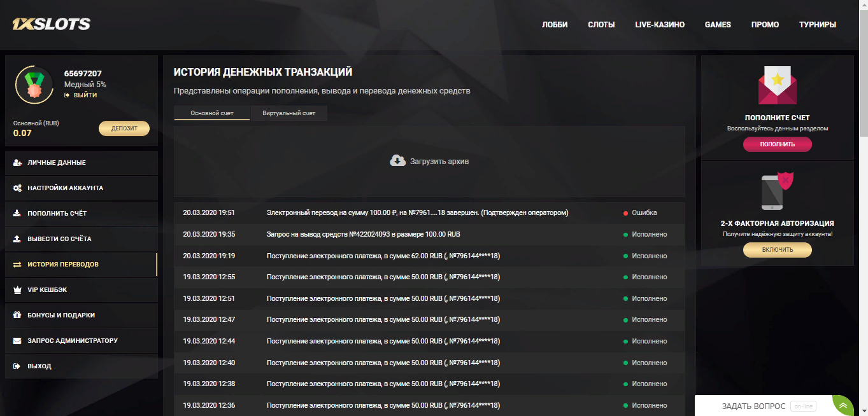Screen dimensions: 868x416
Task: Click the personal data user icon
Action: (17, 163)
